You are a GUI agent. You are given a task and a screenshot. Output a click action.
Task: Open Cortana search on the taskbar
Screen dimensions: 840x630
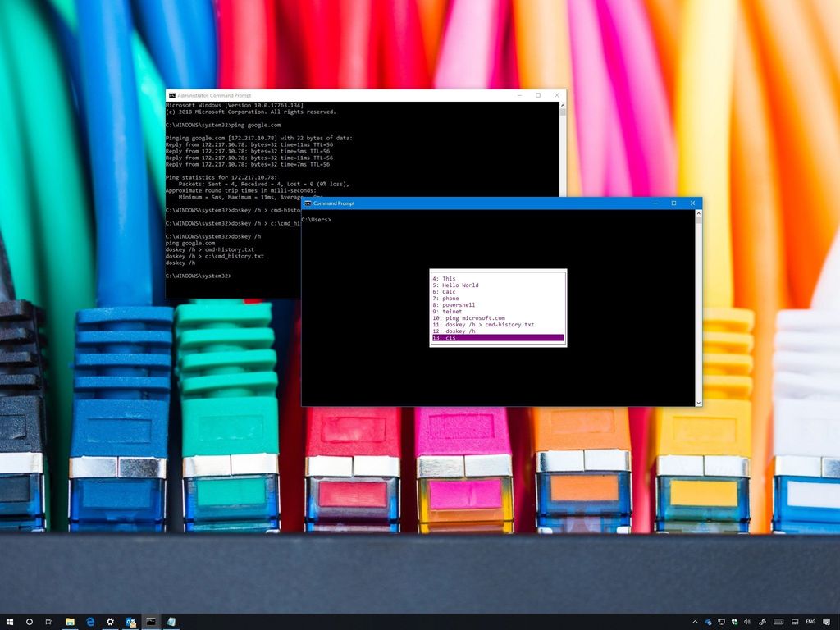click(x=29, y=622)
